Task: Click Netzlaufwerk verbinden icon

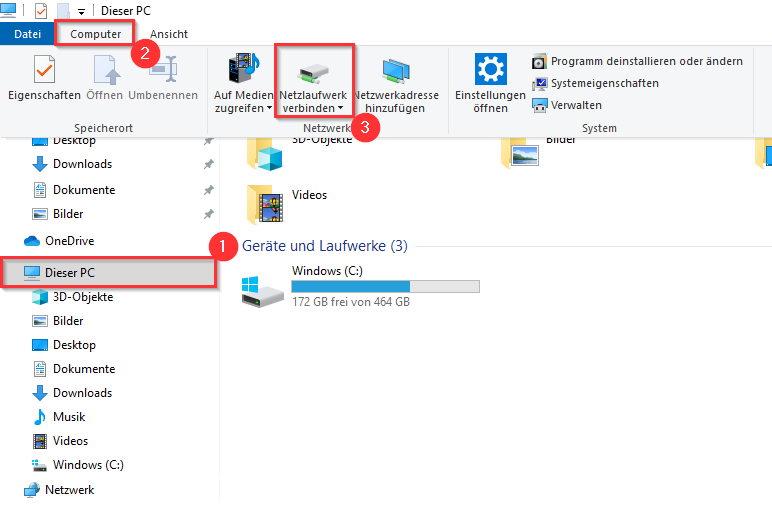Action: (313, 72)
